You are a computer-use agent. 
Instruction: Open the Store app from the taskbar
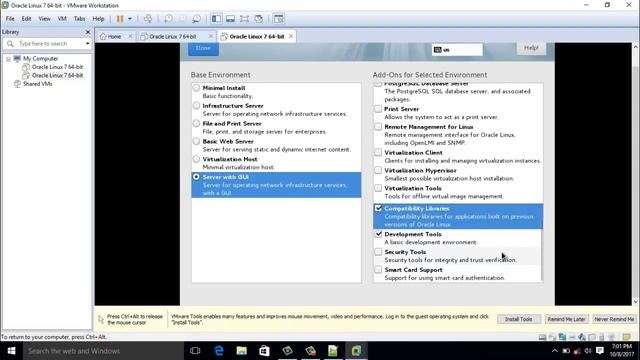pyautogui.click(x=264, y=351)
